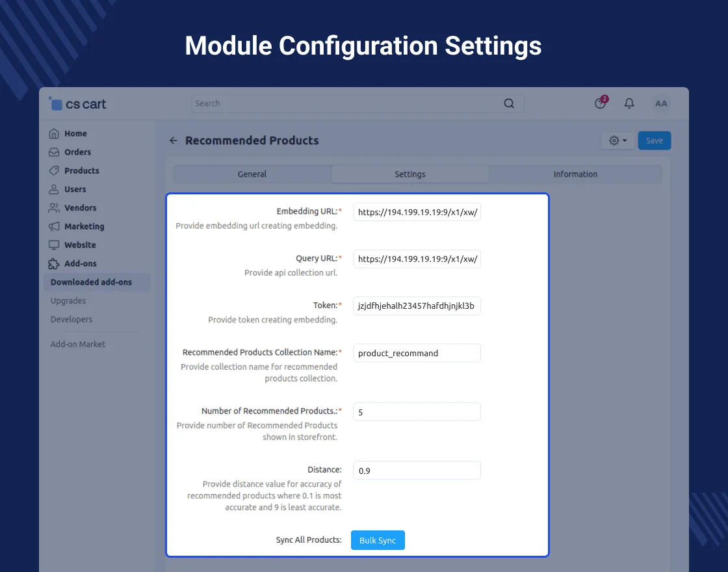Click the Vendors people icon
Screen dimensions: 728x572
(54, 208)
